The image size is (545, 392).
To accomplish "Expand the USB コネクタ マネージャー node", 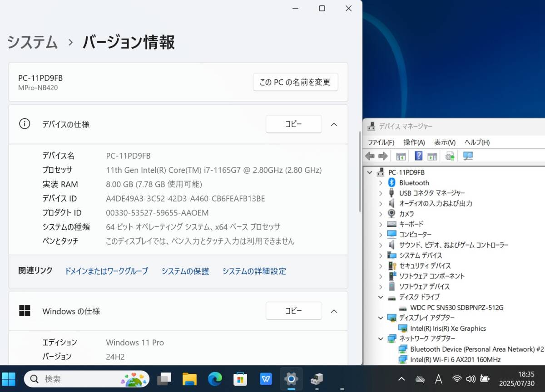I will pos(381,193).
